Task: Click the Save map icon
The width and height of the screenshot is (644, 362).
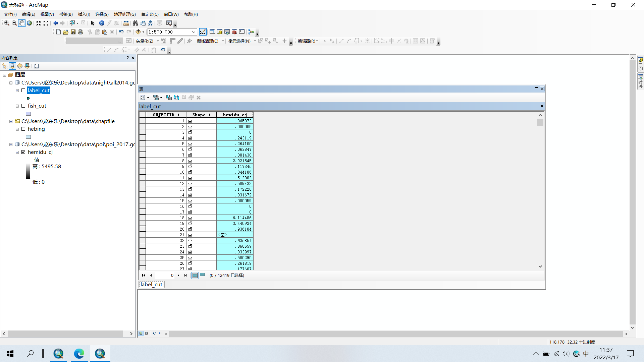Action: [73, 32]
